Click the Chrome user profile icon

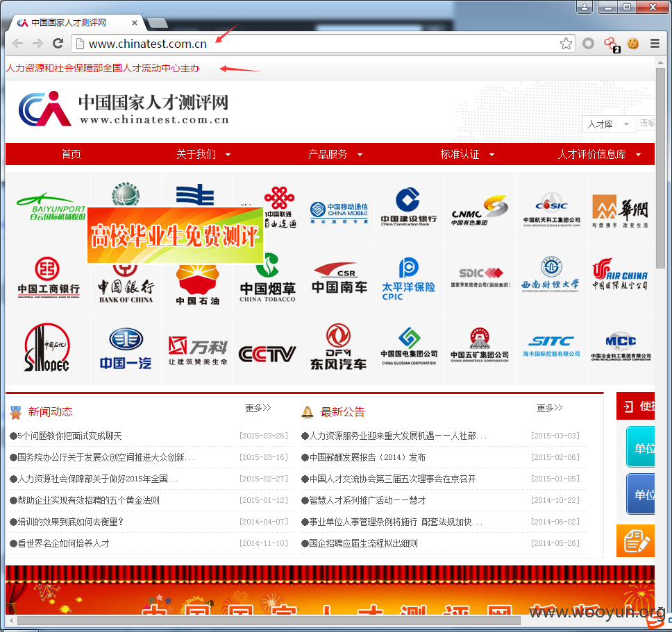pos(584,7)
